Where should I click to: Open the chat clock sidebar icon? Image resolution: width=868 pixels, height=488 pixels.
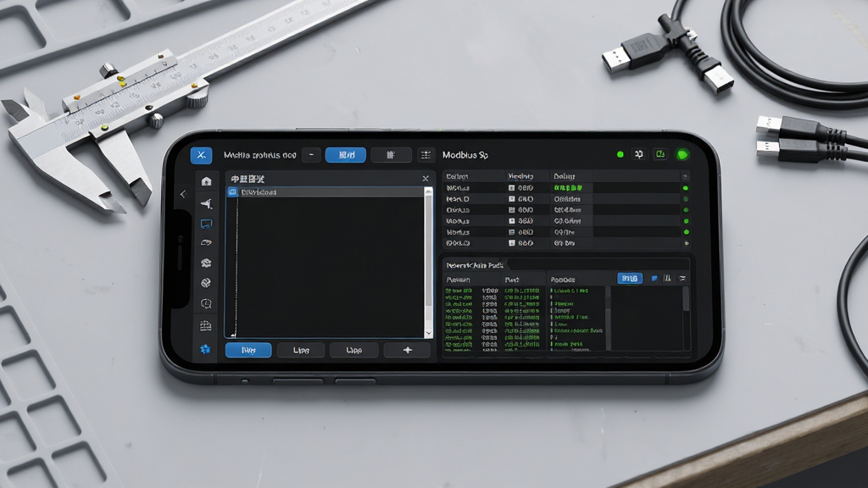point(207,304)
